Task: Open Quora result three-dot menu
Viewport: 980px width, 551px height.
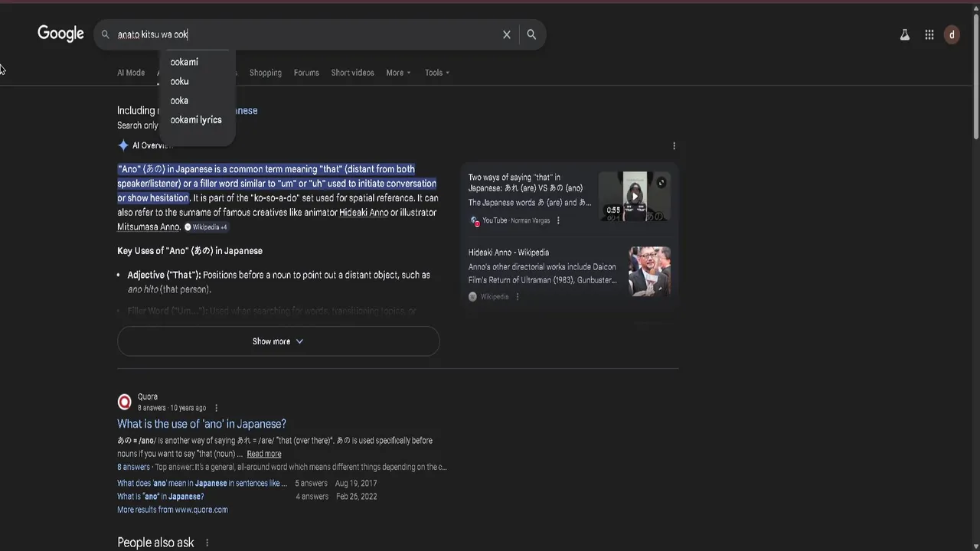Action: (x=216, y=408)
